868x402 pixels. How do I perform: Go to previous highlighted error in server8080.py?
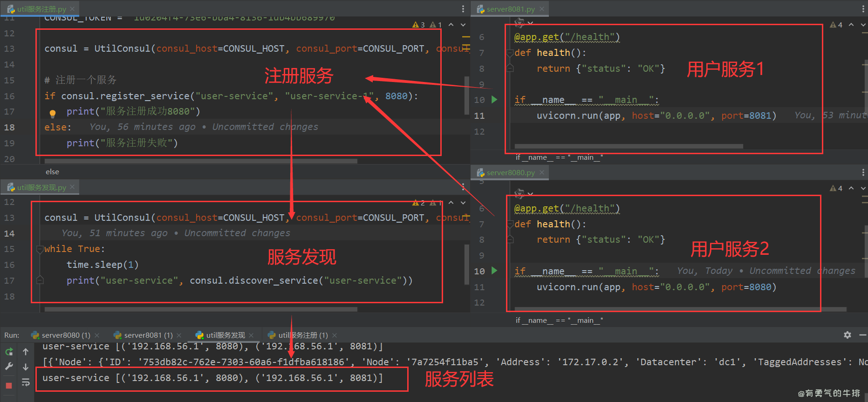pyautogui.click(x=851, y=188)
